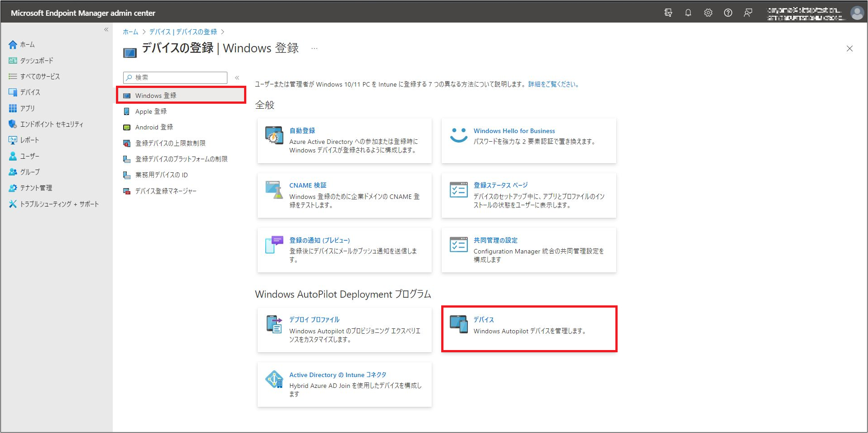Click the デバイス icon in the left navigation
Image resolution: width=868 pixels, height=433 pixels.
point(13,92)
